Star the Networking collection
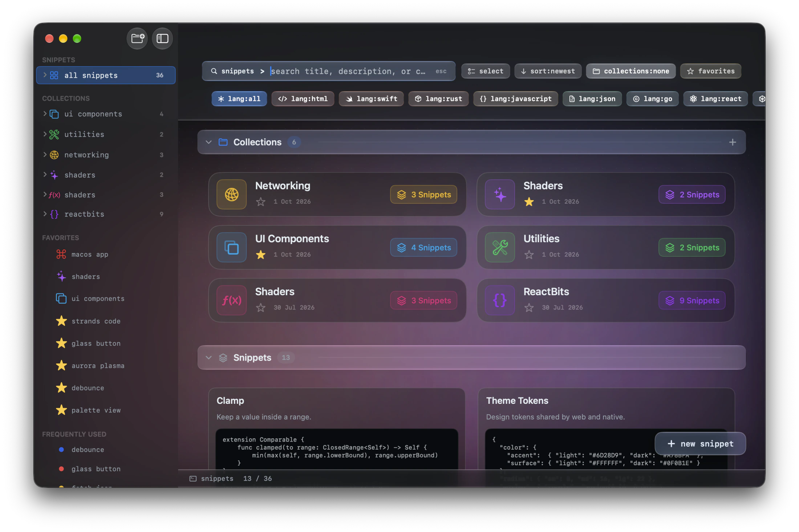 tap(261, 202)
